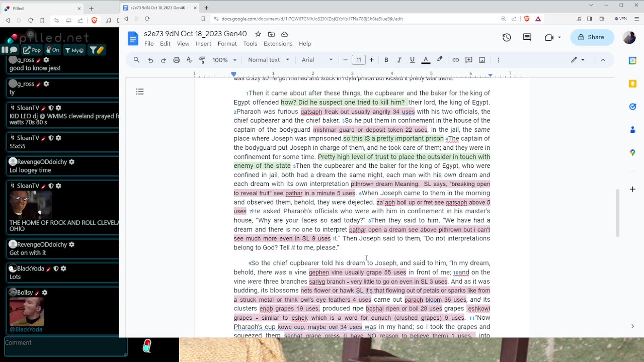Open new tab next to Docs tab

(206, 8)
